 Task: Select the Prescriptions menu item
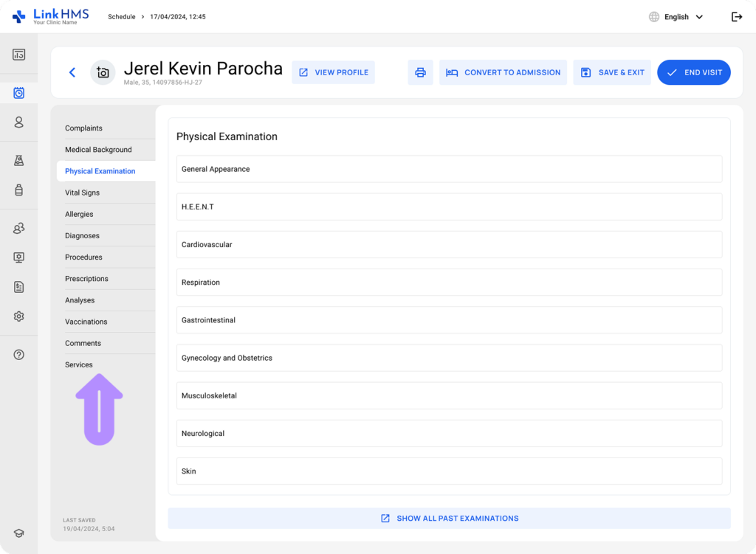tap(86, 279)
